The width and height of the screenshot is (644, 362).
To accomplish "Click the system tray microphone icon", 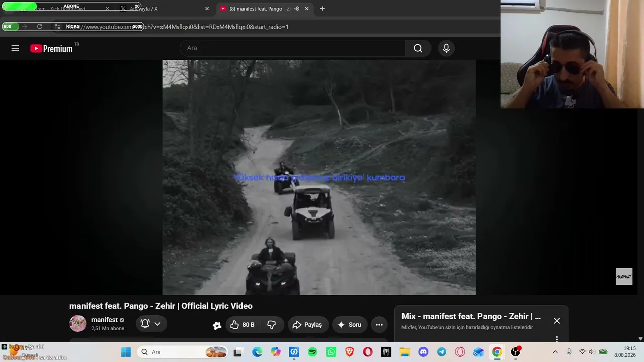I will click(569, 352).
